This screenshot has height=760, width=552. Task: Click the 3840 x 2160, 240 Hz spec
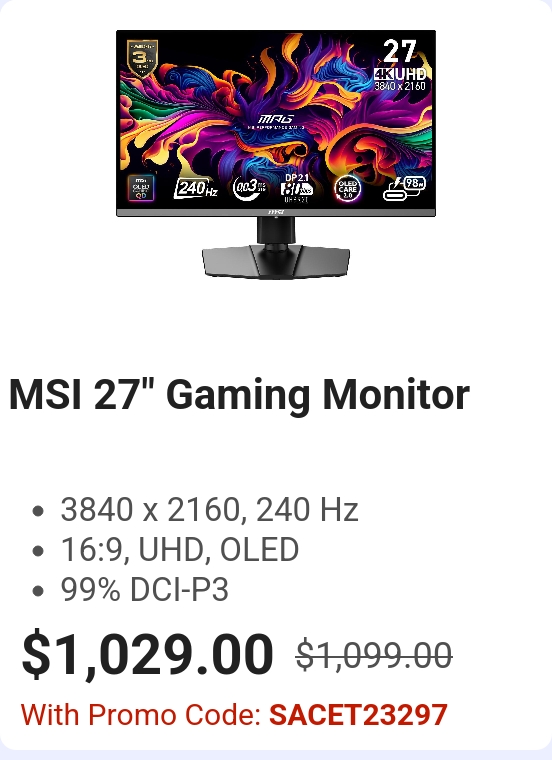point(209,509)
